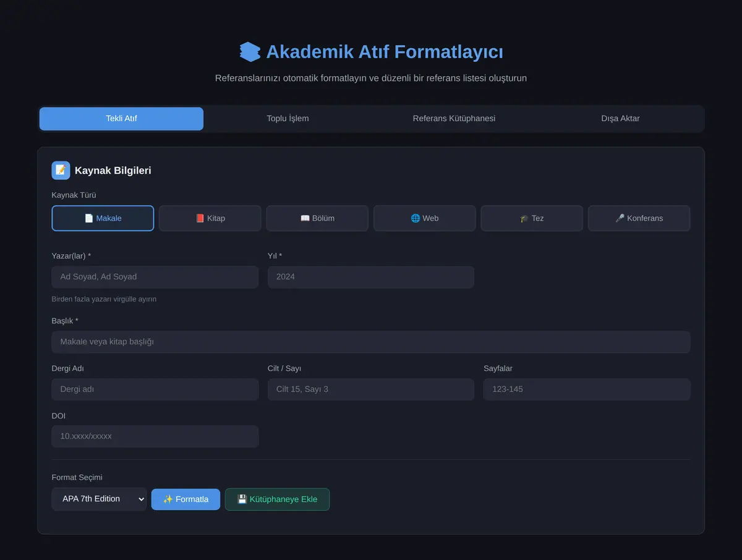Click the Kütüphaneye Ekle button
The height and width of the screenshot is (560, 742).
[x=277, y=499]
